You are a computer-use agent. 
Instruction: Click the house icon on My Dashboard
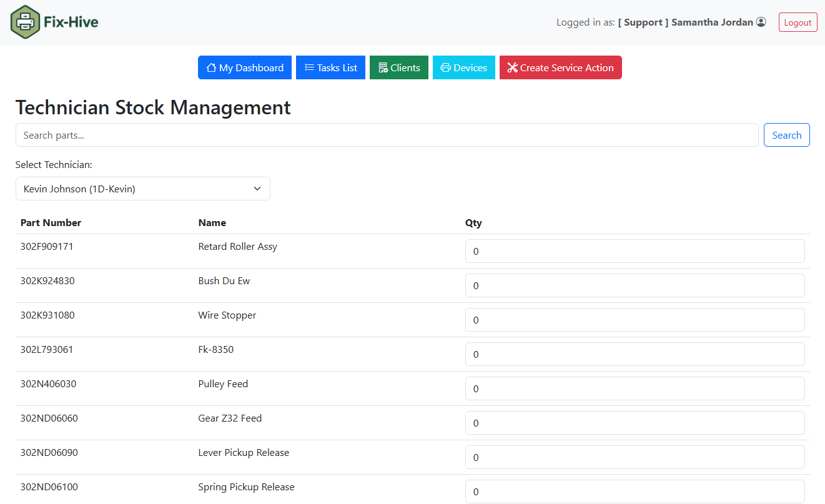click(x=211, y=67)
